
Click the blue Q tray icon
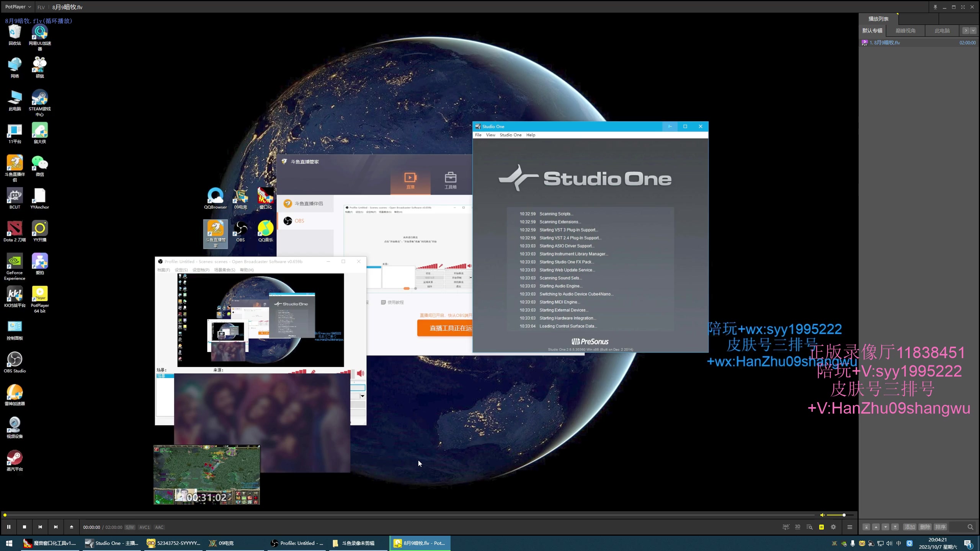(x=910, y=543)
